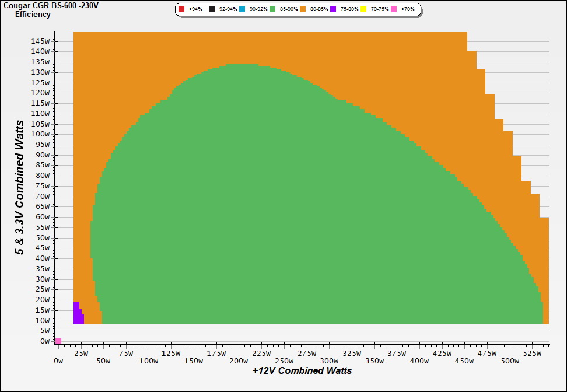This screenshot has height=392, width=567.
Task: Click the pink <70% legend swatch
Action: coord(394,10)
